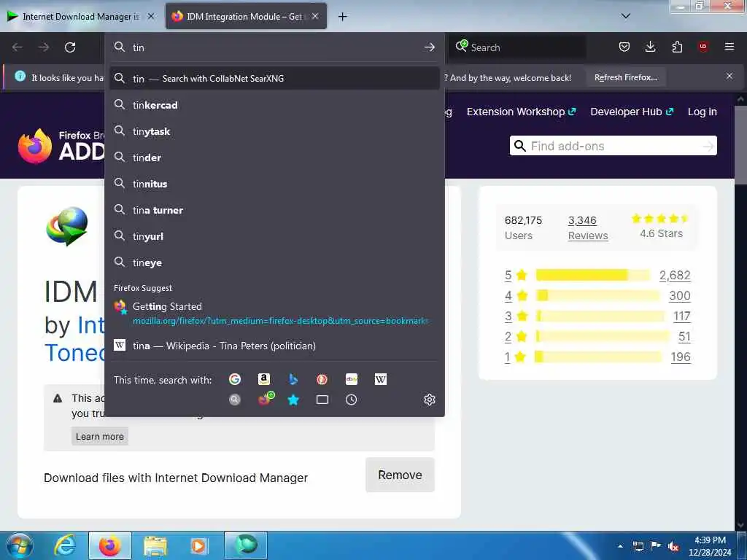
Task: Choose 'tin — Search with CollabNet SearXNG' row
Action: [274, 78]
